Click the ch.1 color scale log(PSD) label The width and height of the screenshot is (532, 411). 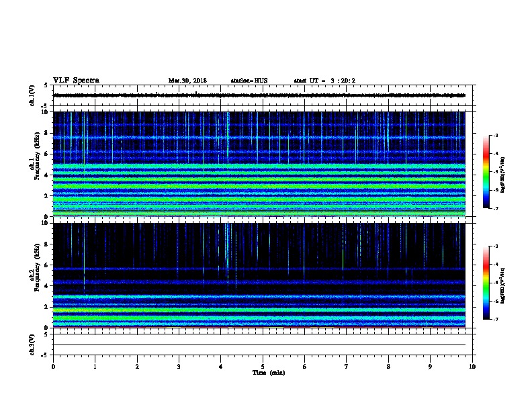[x=503, y=175]
